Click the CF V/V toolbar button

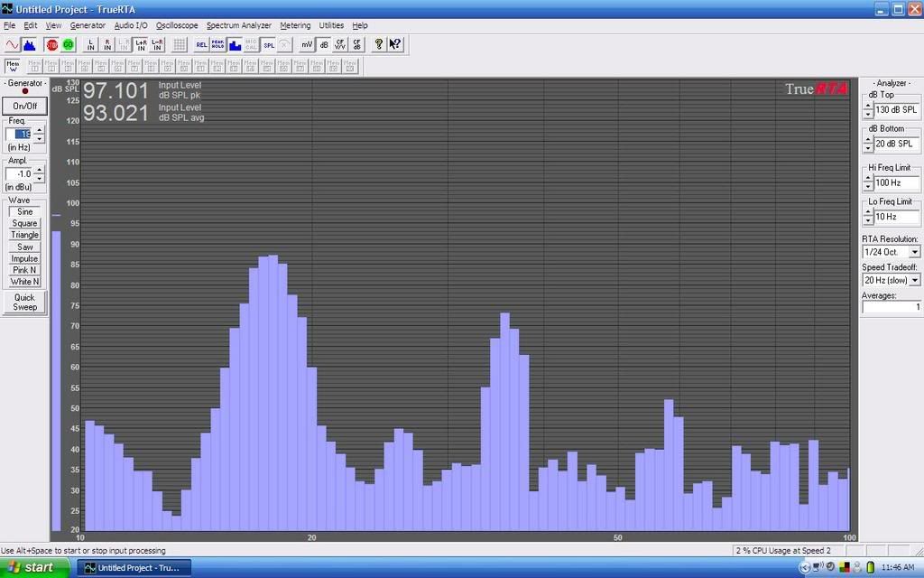[340, 45]
